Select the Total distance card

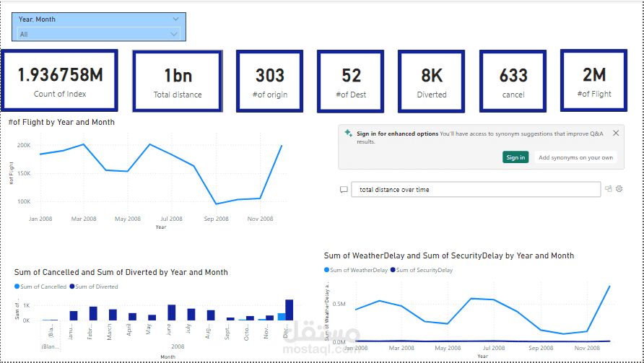178,82
